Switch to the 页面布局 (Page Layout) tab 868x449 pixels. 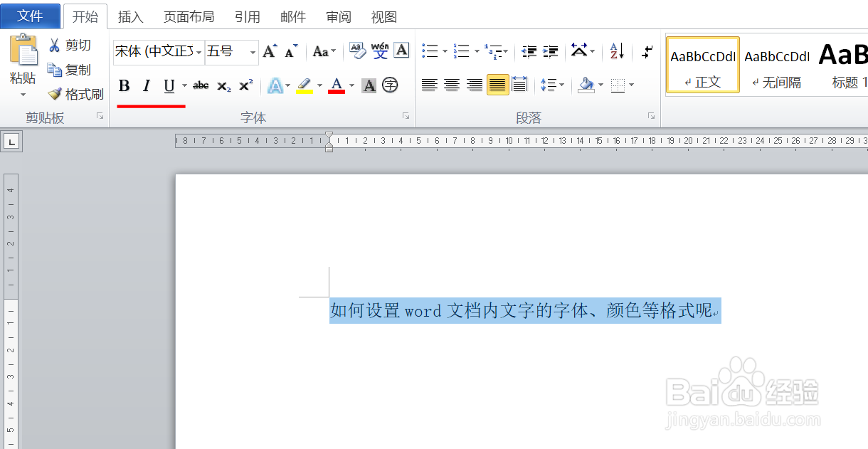pyautogui.click(x=189, y=16)
